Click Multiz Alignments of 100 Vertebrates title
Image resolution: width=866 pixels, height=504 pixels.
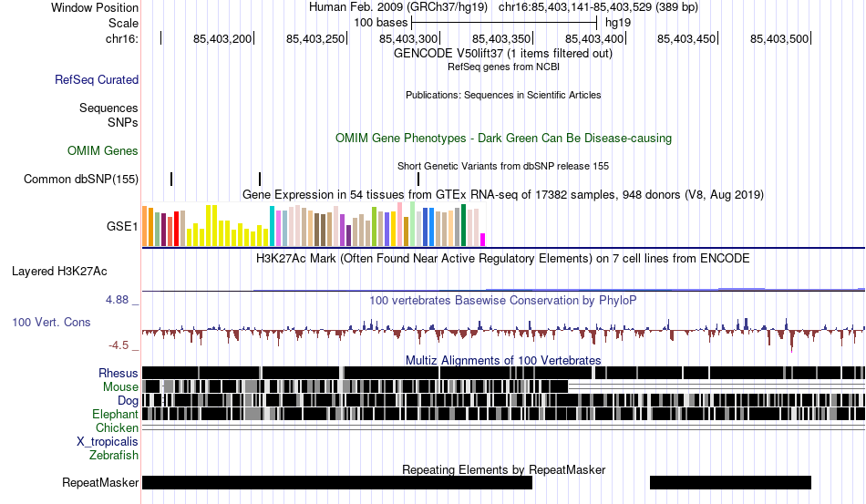tap(503, 361)
